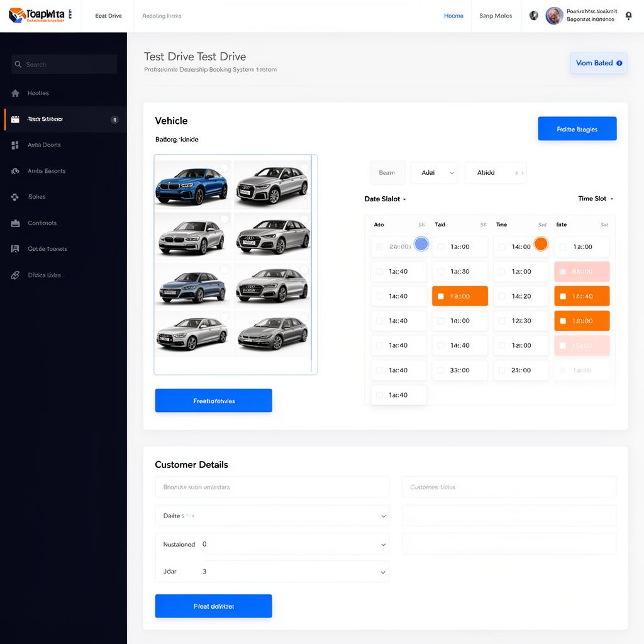This screenshot has height=644, width=644.
Task: Check the bottom 1a::40 slot in seventh row
Action: click(x=379, y=395)
